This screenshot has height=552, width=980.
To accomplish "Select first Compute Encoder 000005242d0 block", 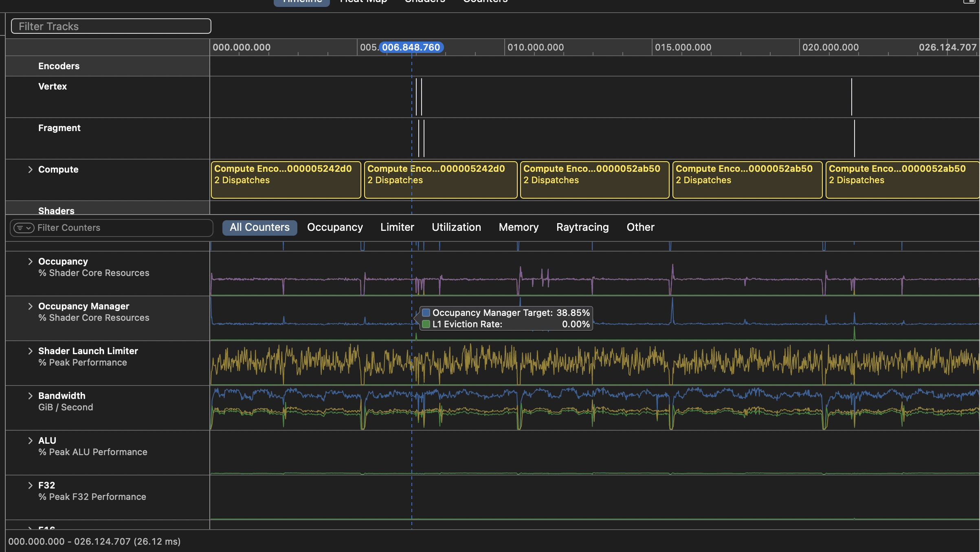I will coord(286,180).
